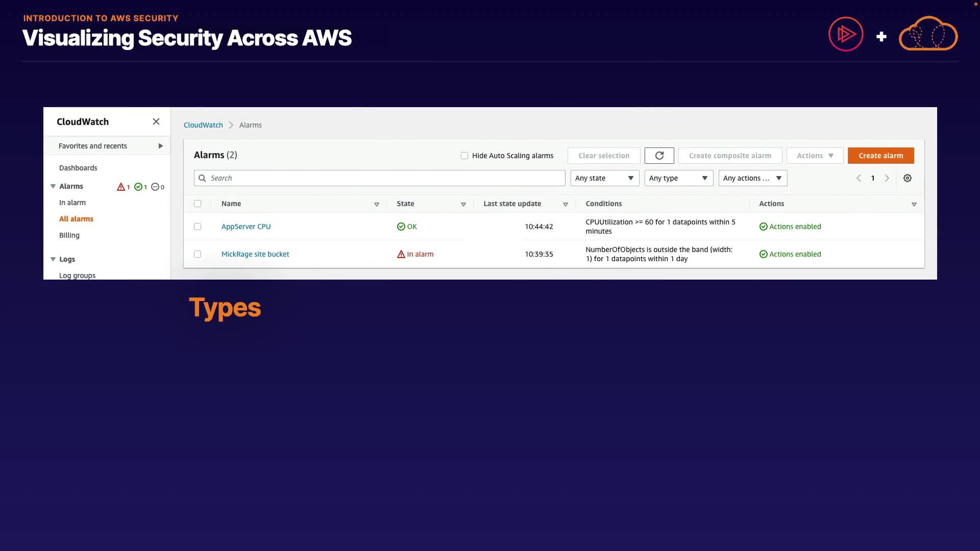Enable Hide Auto Scaling alarms checkbox
Image resolution: width=980 pixels, height=551 pixels.
click(x=464, y=156)
